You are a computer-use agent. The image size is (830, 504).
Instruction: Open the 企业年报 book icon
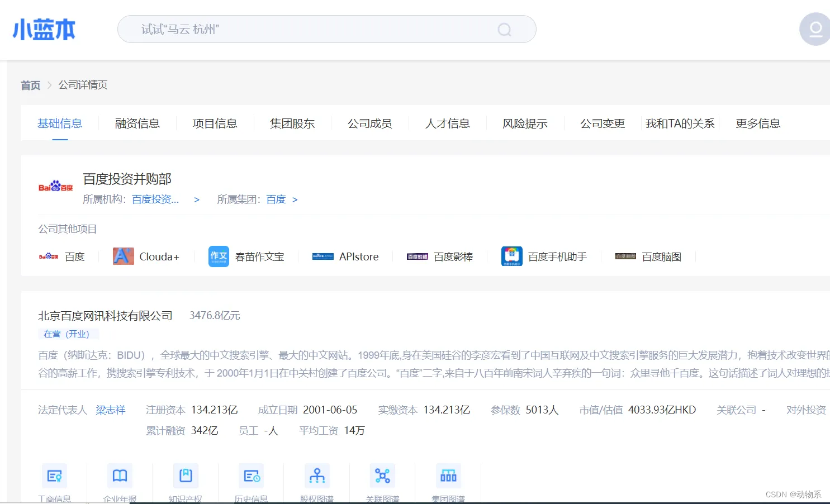click(x=120, y=476)
